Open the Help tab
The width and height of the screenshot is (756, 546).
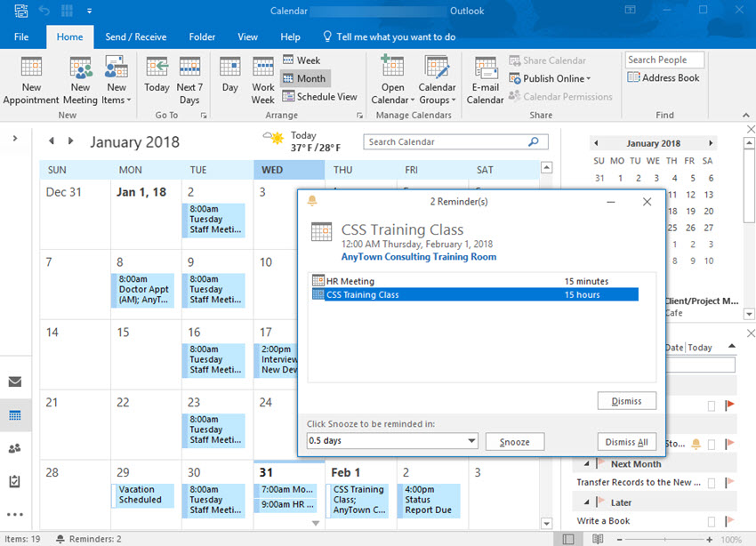[290, 36]
